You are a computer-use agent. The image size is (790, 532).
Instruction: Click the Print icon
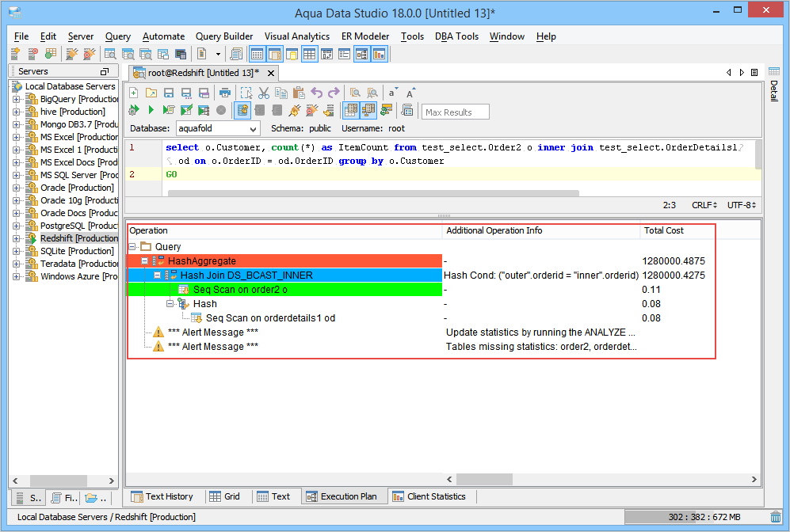click(x=225, y=93)
